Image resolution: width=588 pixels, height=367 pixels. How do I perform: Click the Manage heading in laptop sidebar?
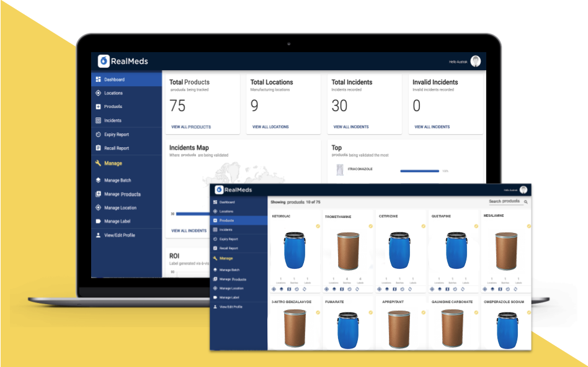coord(113,163)
